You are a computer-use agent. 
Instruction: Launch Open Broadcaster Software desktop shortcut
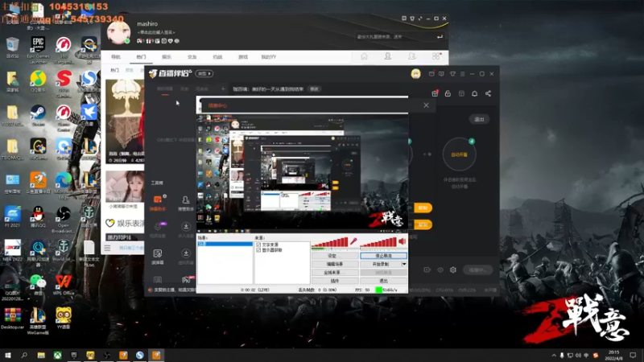tap(64, 219)
